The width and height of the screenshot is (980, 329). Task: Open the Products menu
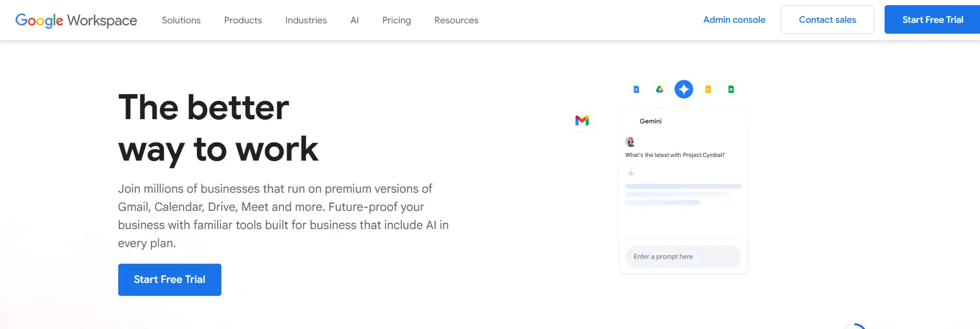[243, 20]
